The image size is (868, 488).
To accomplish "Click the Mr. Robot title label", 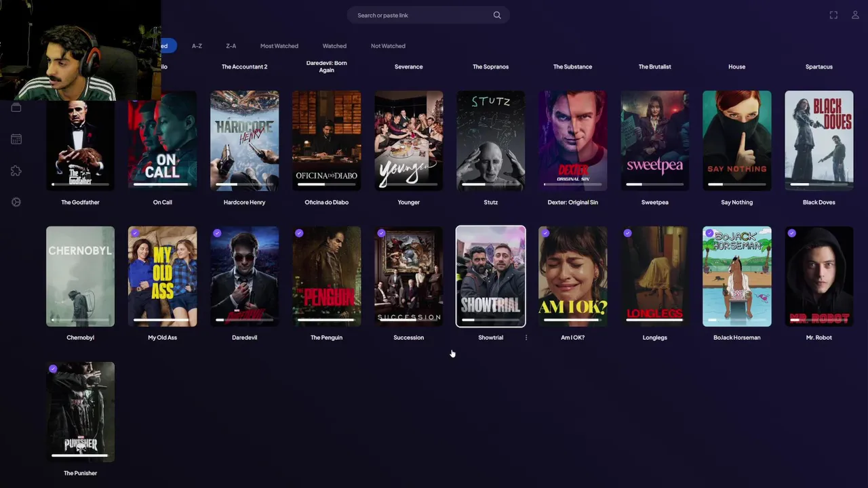I will click(x=818, y=338).
